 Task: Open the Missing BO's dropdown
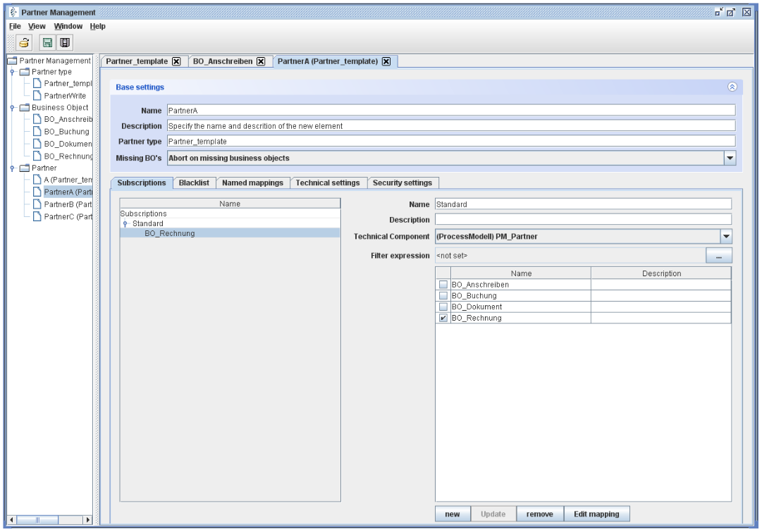coord(730,158)
